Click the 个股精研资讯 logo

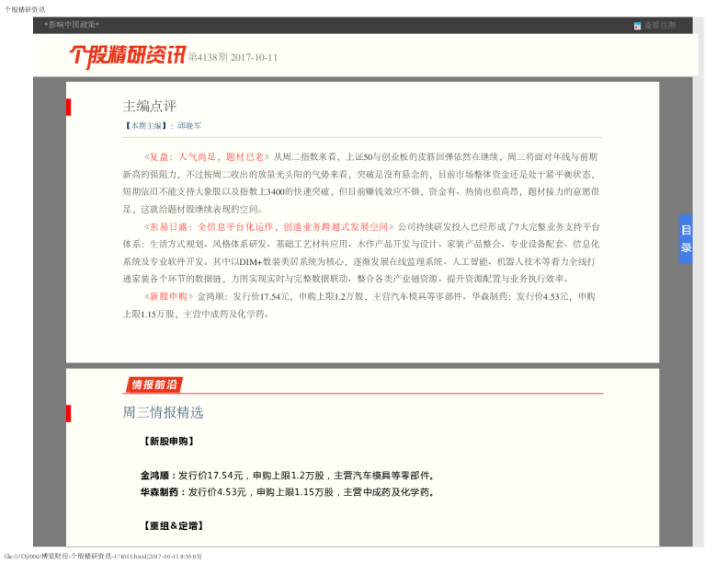126,56
